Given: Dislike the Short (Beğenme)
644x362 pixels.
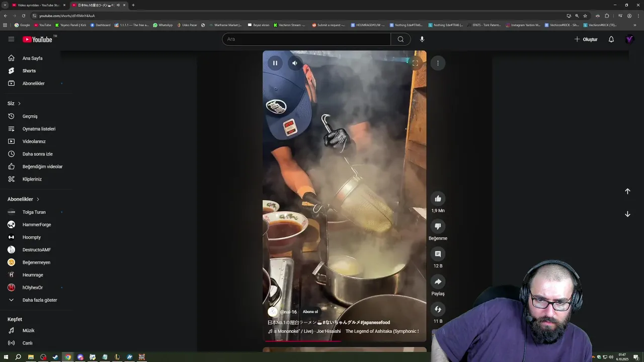Looking at the screenshot, I should [x=438, y=226].
